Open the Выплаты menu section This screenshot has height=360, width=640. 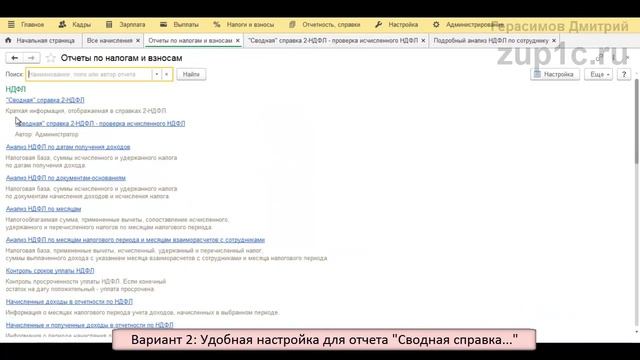[x=186, y=24]
